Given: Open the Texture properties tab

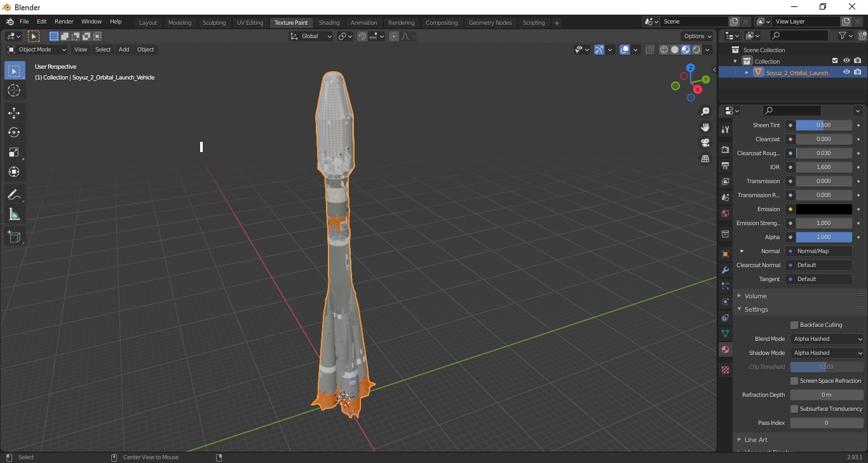Looking at the screenshot, I should tap(725, 370).
